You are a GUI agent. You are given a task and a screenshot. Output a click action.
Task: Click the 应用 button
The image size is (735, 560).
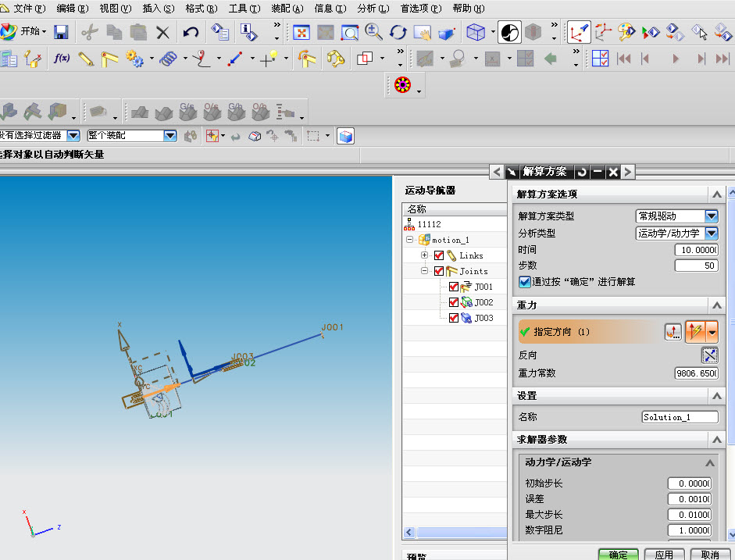pyautogui.click(x=664, y=555)
